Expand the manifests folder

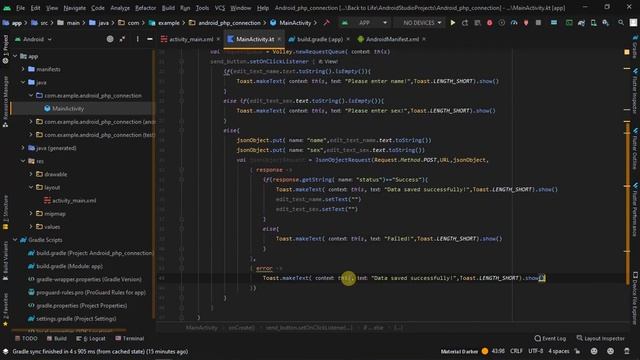coord(23,69)
